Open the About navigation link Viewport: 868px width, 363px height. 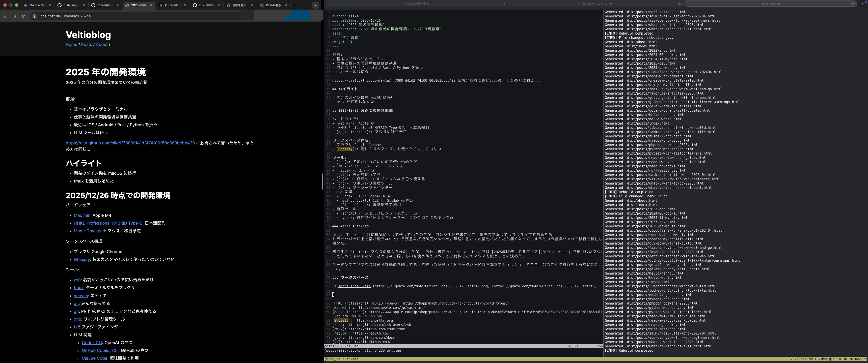pyautogui.click(x=101, y=44)
